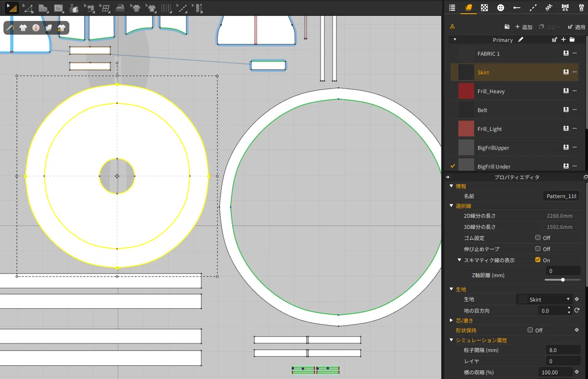The width and height of the screenshot is (588, 379).
Task: Select the FABRIC 1 row
Action: tap(514, 53)
